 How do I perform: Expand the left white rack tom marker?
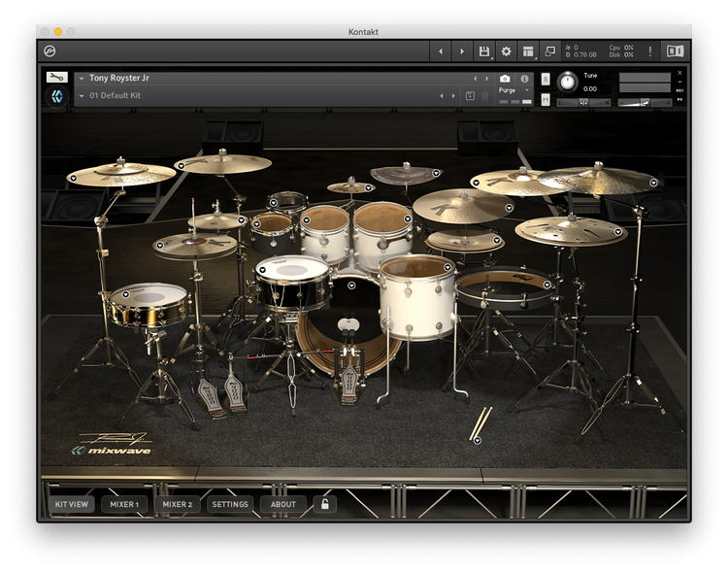[307, 220]
